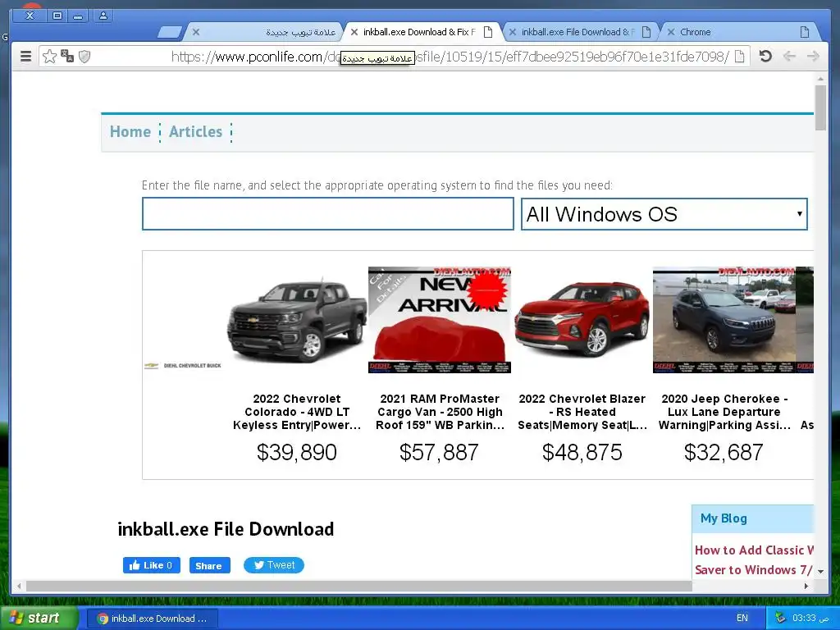Click page icon on Chrome tab
This screenshot has width=840, height=630.
pyautogui.click(x=804, y=32)
